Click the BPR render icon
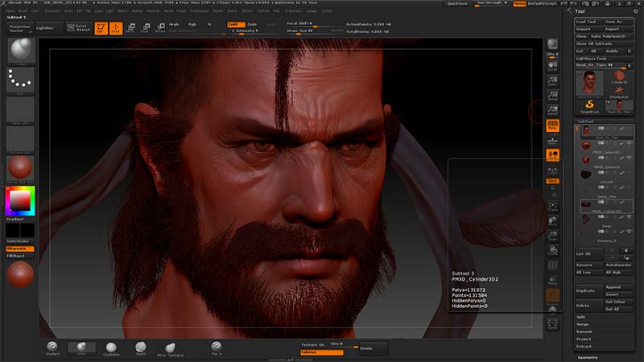The height and width of the screenshot is (362, 644). click(553, 44)
